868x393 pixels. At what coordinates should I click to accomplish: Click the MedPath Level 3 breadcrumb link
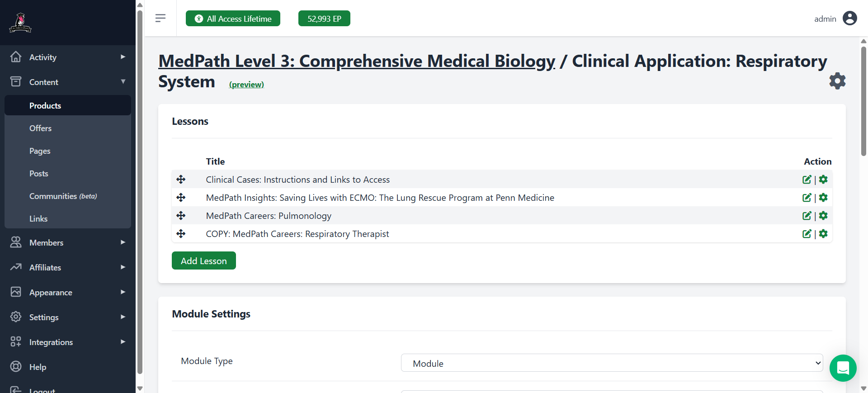click(356, 61)
